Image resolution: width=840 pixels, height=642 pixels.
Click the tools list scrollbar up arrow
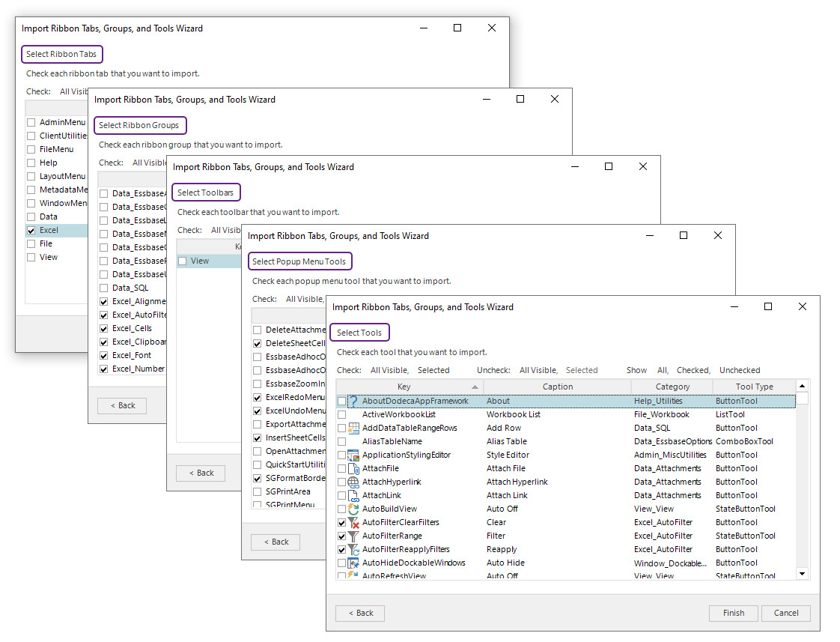(x=802, y=386)
